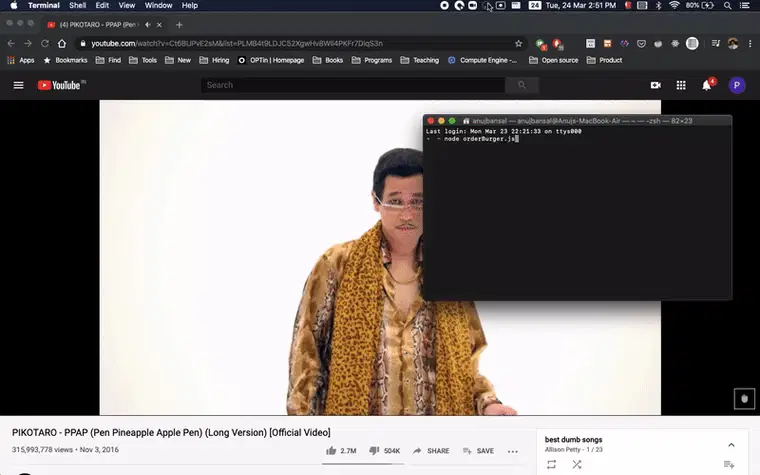Open Spotlight search in the menu bar
Screen dimensions: 760x475
[x=728, y=5]
